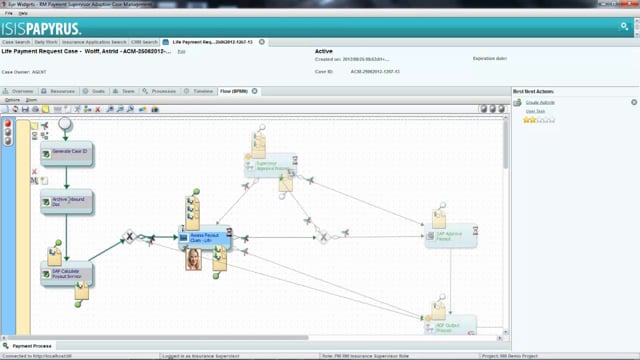Set the star rating under User Task

click(539, 120)
